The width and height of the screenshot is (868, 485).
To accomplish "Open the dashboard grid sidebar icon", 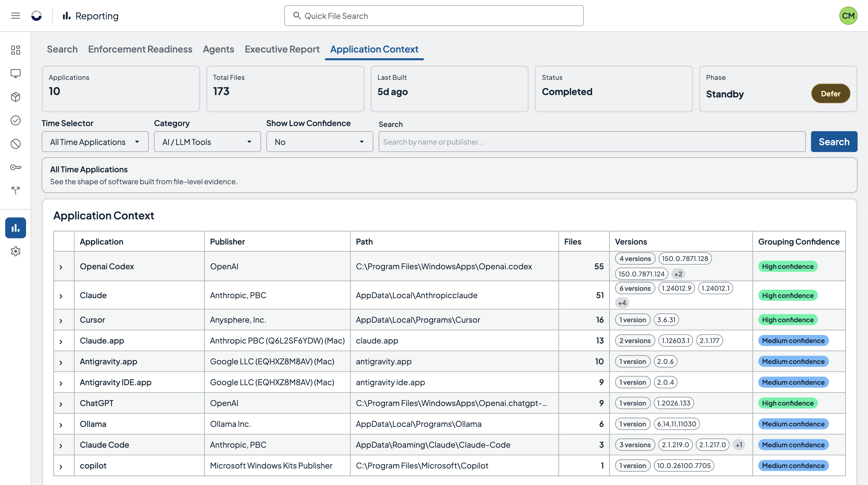I will tap(15, 50).
